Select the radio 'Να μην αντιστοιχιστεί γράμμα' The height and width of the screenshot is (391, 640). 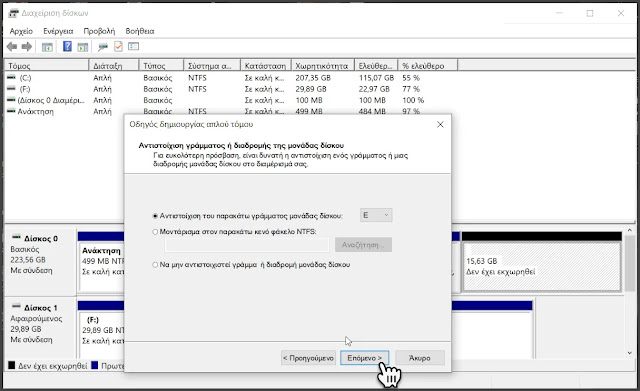point(155,265)
